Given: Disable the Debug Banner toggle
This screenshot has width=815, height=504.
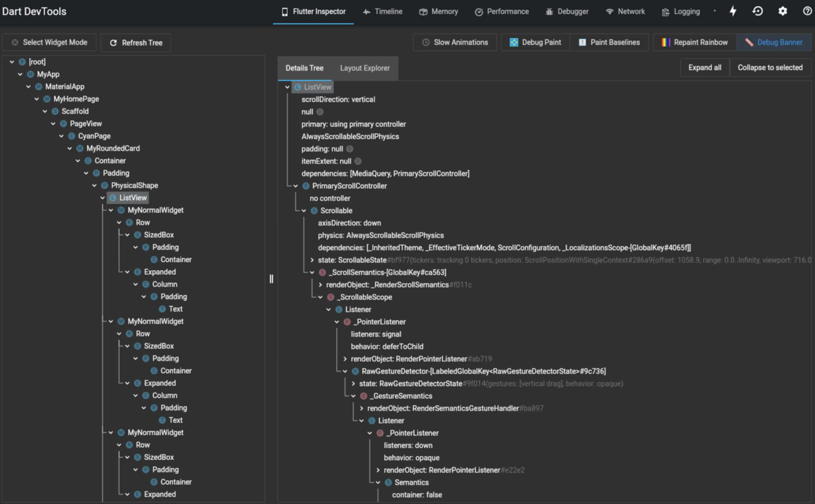Looking at the screenshot, I should click(774, 42).
